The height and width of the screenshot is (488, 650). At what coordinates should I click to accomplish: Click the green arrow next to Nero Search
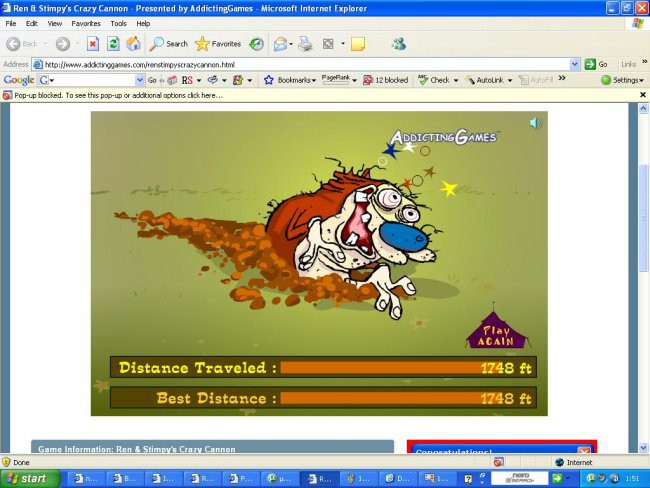pyautogui.click(x=557, y=478)
